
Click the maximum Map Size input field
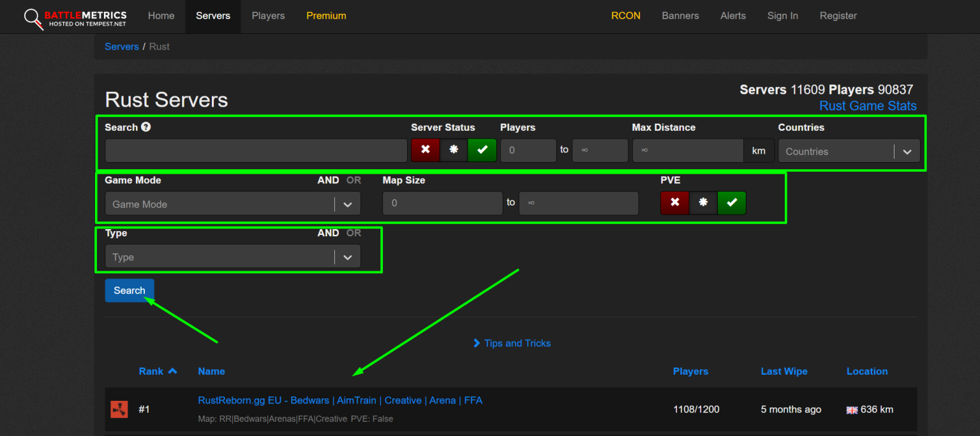tap(579, 203)
